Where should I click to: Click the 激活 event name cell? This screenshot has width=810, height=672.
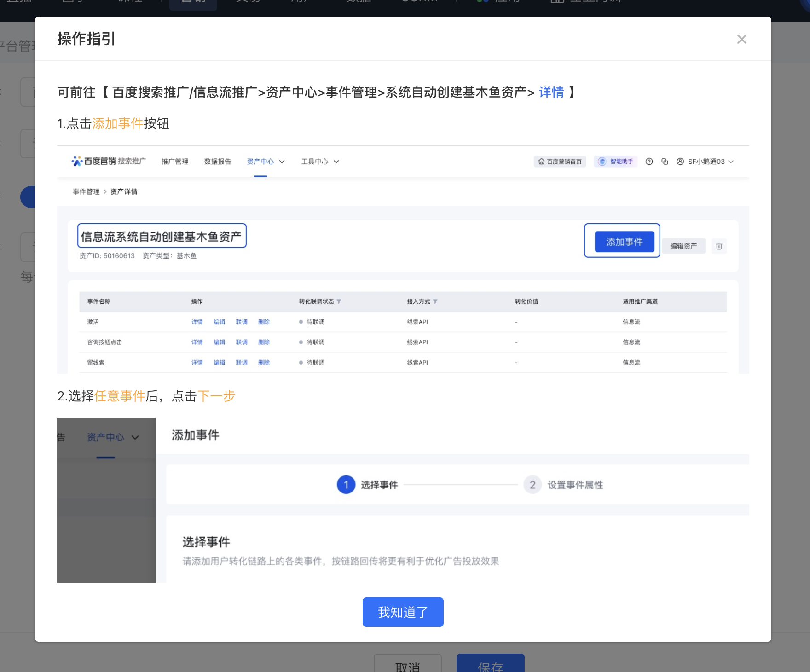93,322
